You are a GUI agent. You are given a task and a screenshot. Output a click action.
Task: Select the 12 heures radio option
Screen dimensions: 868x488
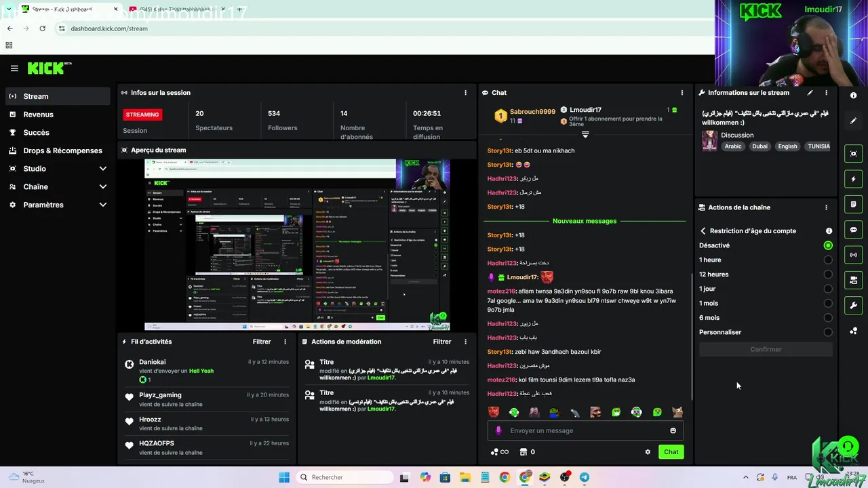(828, 274)
